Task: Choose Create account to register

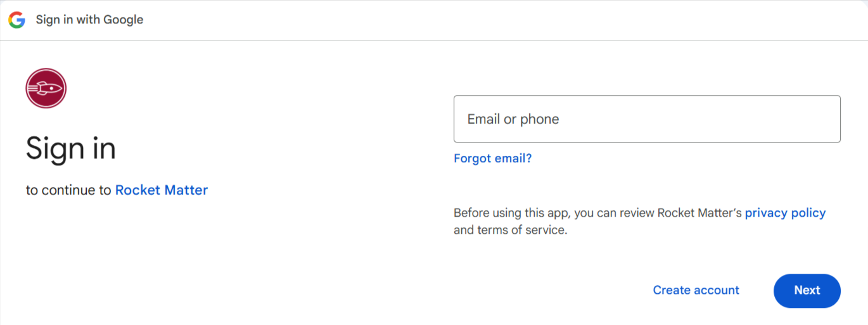Action: [696, 290]
